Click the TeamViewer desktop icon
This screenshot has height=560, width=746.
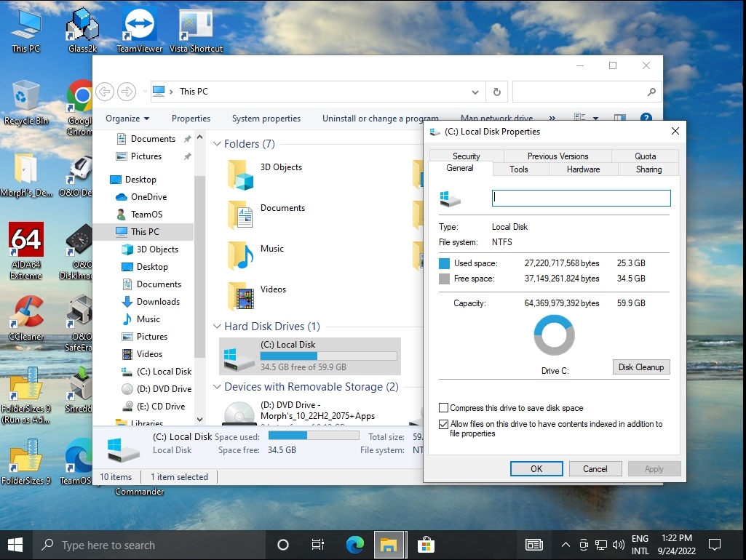(140, 26)
